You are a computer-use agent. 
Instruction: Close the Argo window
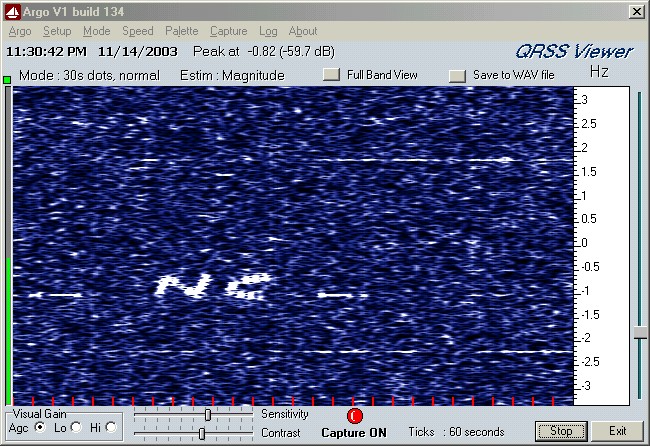tap(636, 12)
